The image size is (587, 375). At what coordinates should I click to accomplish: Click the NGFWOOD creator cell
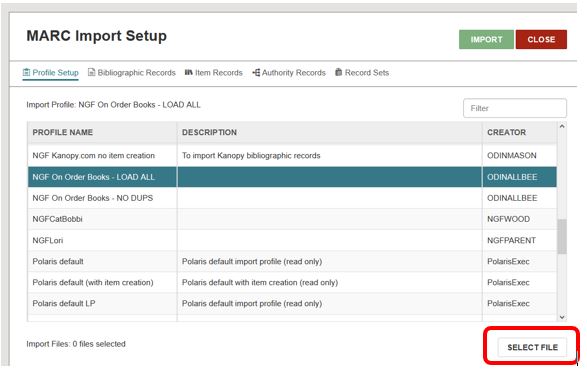pyautogui.click(x=520, y=219)
